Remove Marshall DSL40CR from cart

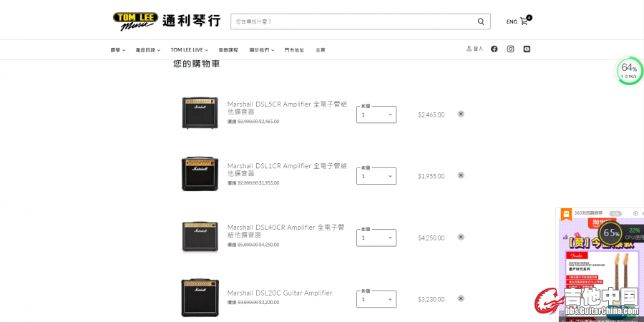coord(461,237)
